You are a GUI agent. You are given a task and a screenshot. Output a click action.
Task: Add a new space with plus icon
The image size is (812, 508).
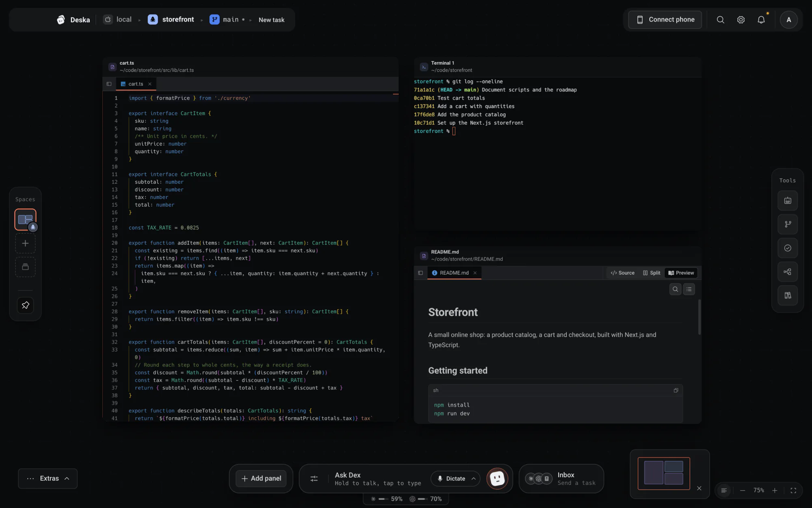[x=25, y=243]
